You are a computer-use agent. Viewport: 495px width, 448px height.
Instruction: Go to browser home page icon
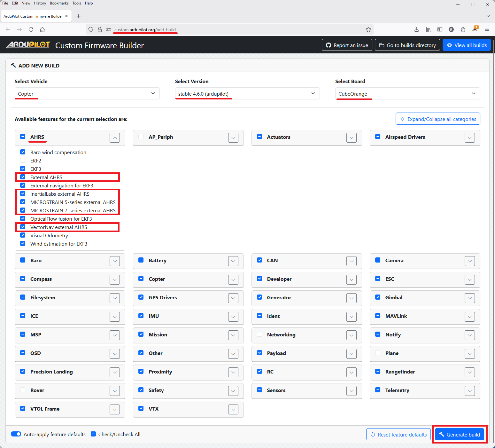[x=42, y=29]
